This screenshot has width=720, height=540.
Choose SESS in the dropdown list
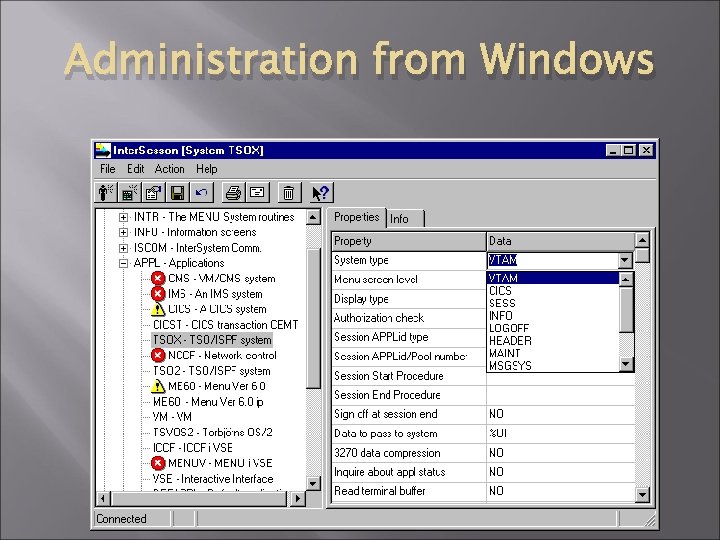(x=553, y=303)
